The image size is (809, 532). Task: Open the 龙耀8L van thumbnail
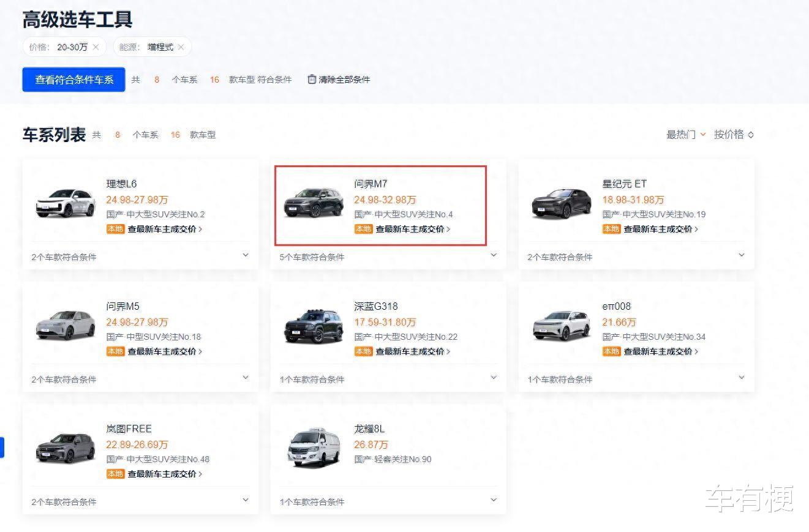[x=314, y=448]
